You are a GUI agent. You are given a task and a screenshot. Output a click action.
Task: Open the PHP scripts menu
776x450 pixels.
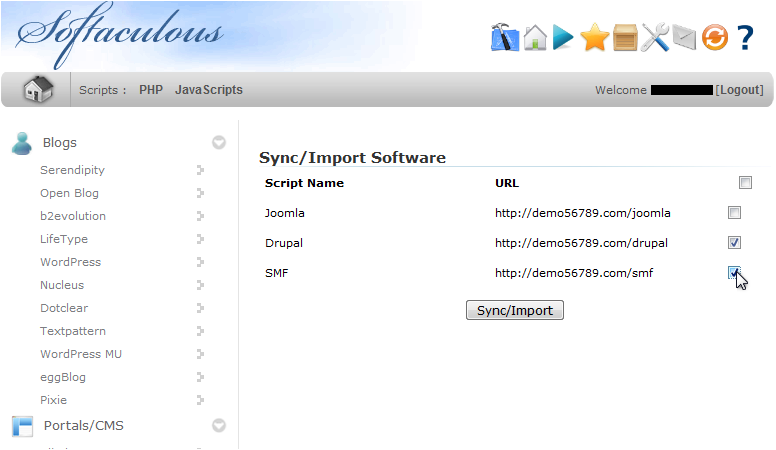tap(151, 90)
